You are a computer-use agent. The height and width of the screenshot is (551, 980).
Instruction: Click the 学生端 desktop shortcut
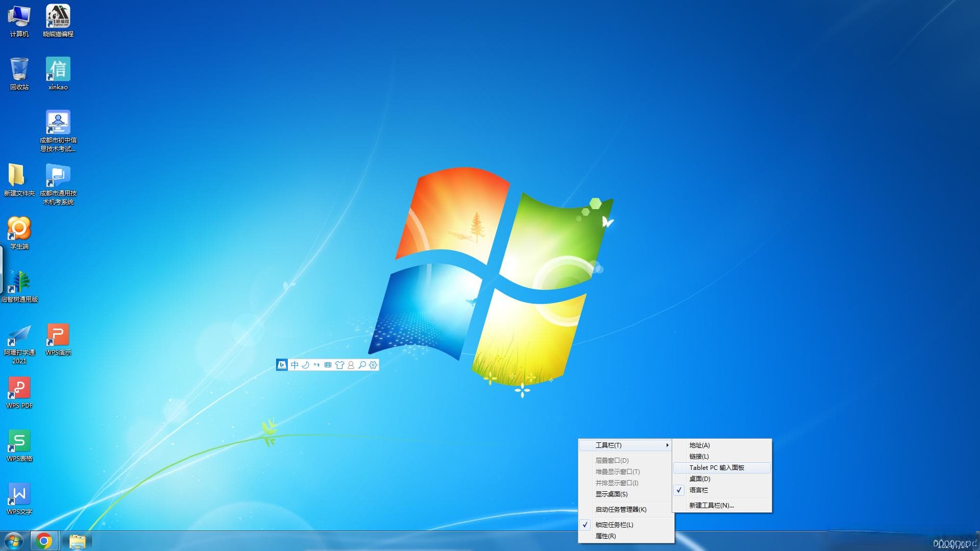[x=19, y=233]
